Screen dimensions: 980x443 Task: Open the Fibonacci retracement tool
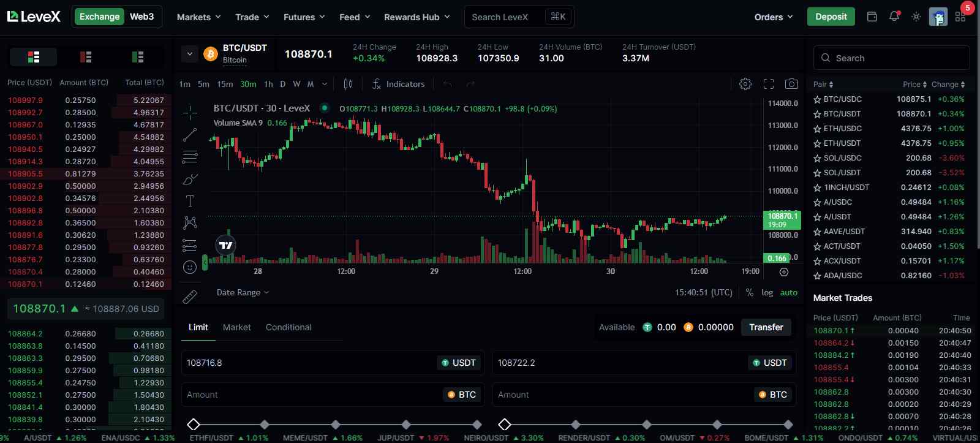[190, 157]
